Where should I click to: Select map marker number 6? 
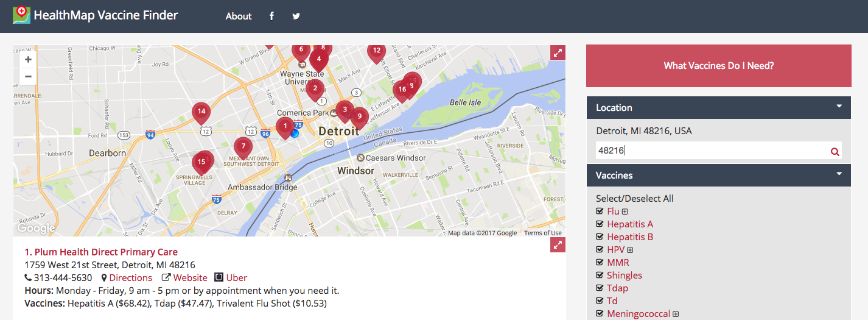301,51
